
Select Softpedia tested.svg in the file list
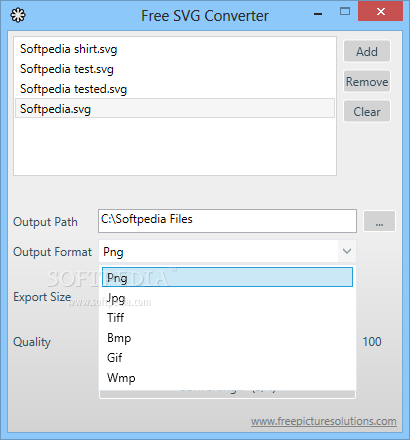tap(175, 89)
